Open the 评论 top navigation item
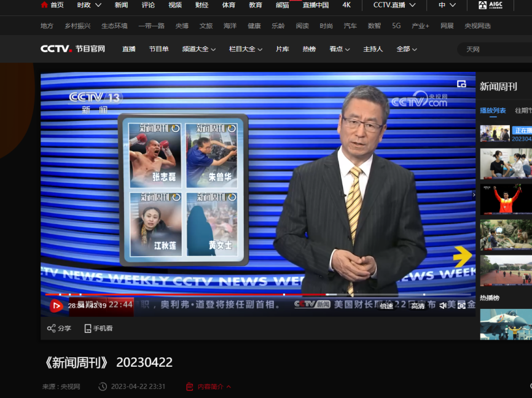Image resolution: width=532 pixels, height=398 pixels. (x=148, y=5)
